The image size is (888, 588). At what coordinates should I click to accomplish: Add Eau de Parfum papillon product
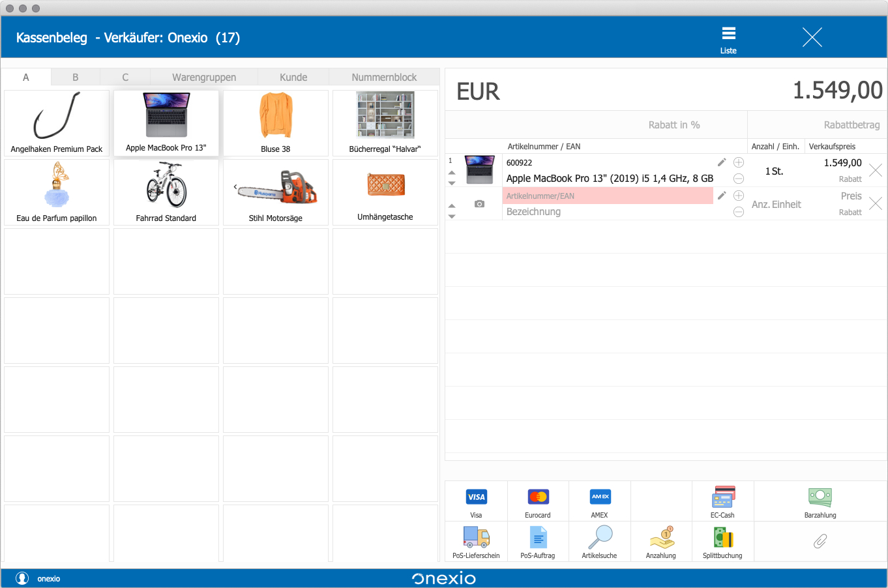coord(57,192)
